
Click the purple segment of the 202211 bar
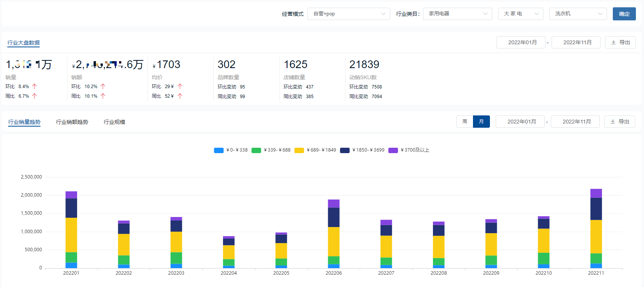point(596,193)
